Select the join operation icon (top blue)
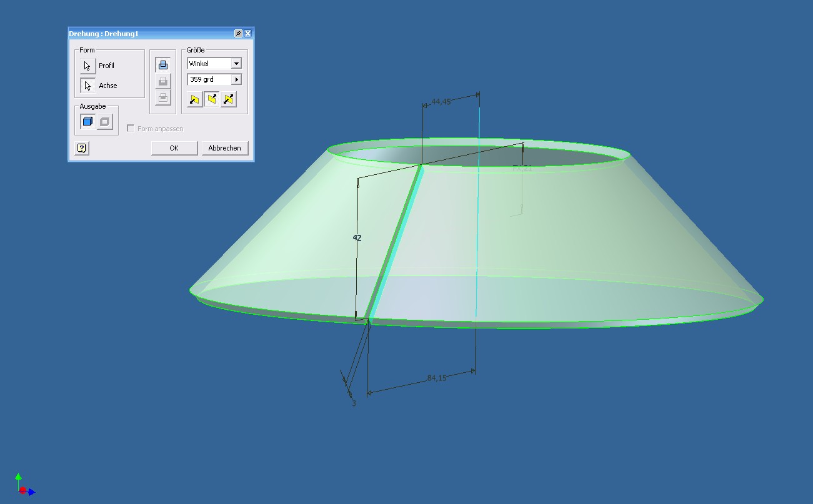The width and height of the screenshot is (813, 504). pyautogui.click(x=163, y=64)
